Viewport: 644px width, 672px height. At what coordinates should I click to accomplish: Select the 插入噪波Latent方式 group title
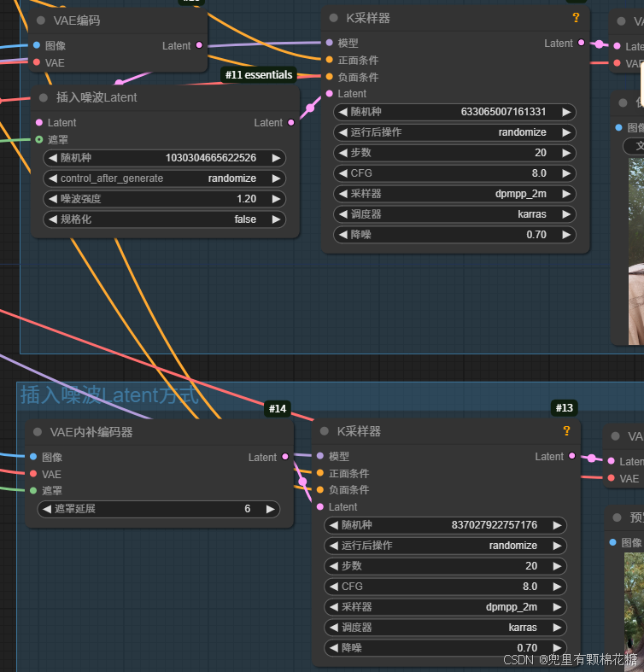click(110, 394)
